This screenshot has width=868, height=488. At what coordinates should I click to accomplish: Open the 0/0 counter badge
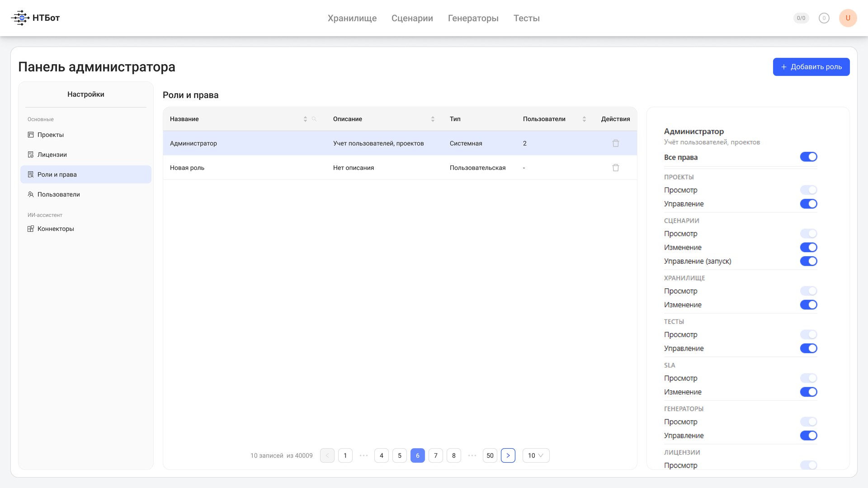(801, 18)
